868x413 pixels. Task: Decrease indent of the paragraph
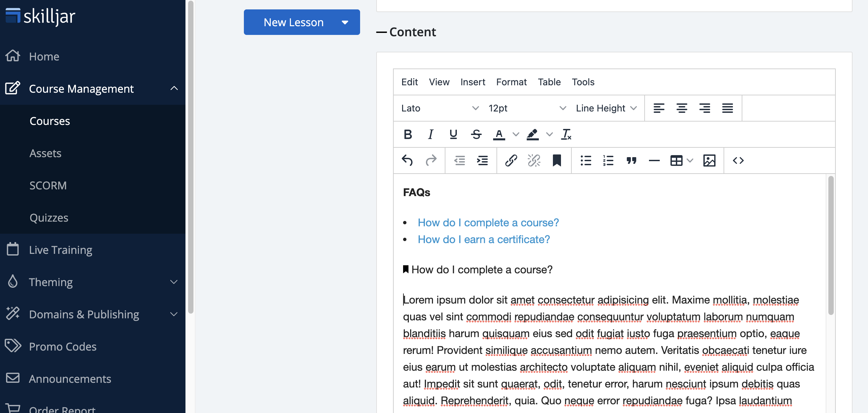tap(460, 161)
